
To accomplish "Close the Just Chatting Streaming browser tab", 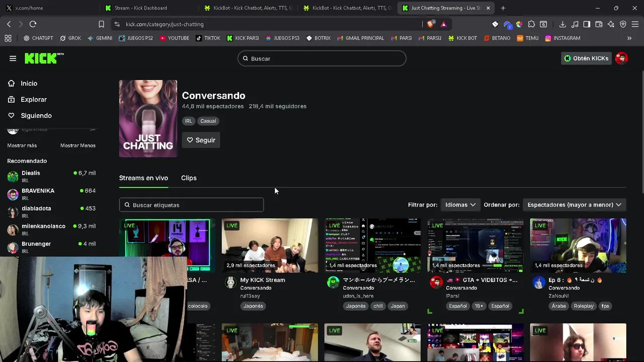I will (488, 8).
